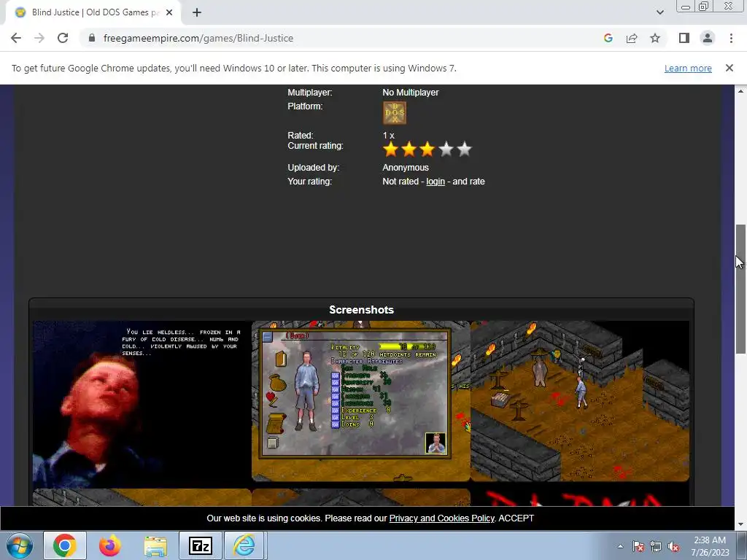Click the 'Screenshots' section heading
This screenshot has width=747, height=560.
[361, 309]
